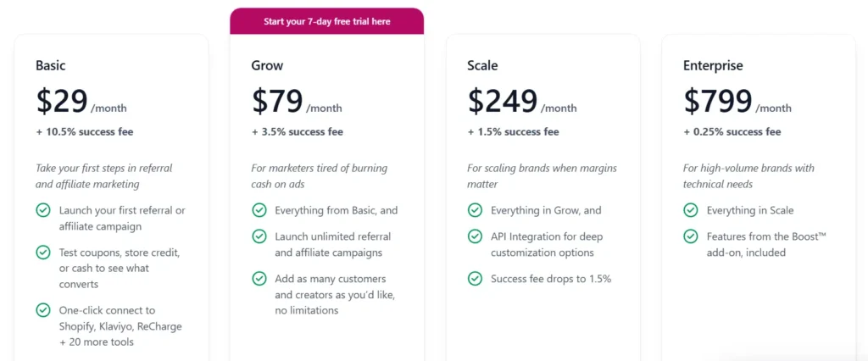Click the checkmark beside "One-click connect to Shopify"
This screenshot has height=361, width=868.
[43, 310]
